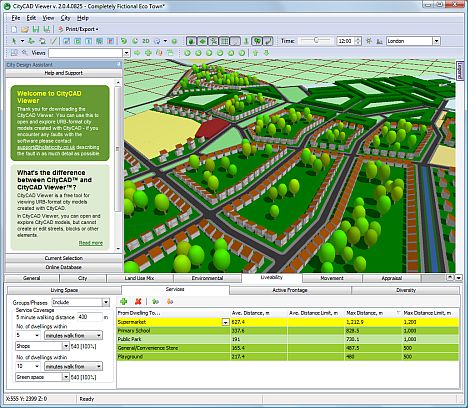Open the Edit menu
Screen dimensions: 468x408
(31, 18)
